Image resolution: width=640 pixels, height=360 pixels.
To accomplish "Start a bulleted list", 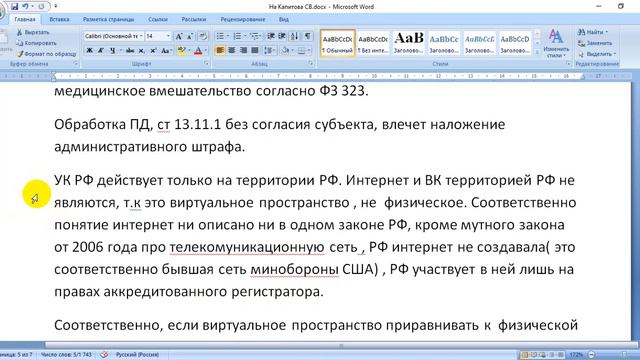I will tap(220, 36).
